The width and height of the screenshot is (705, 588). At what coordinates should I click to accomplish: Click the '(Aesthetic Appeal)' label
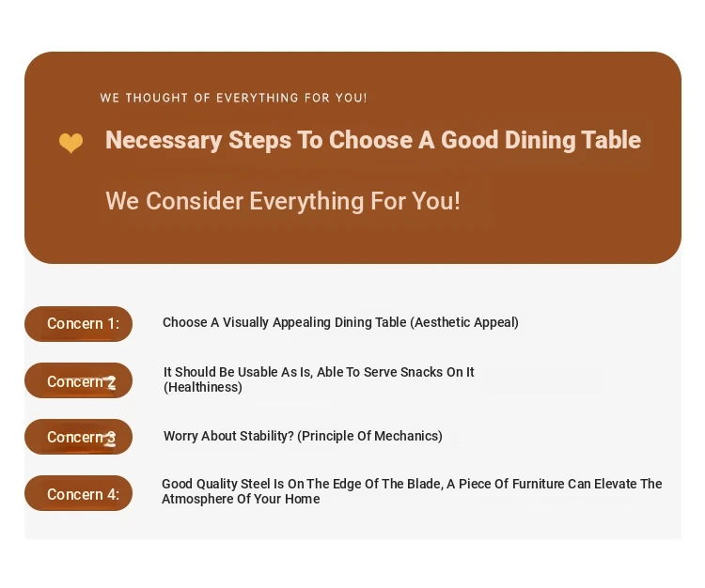(x=464, y=322)
